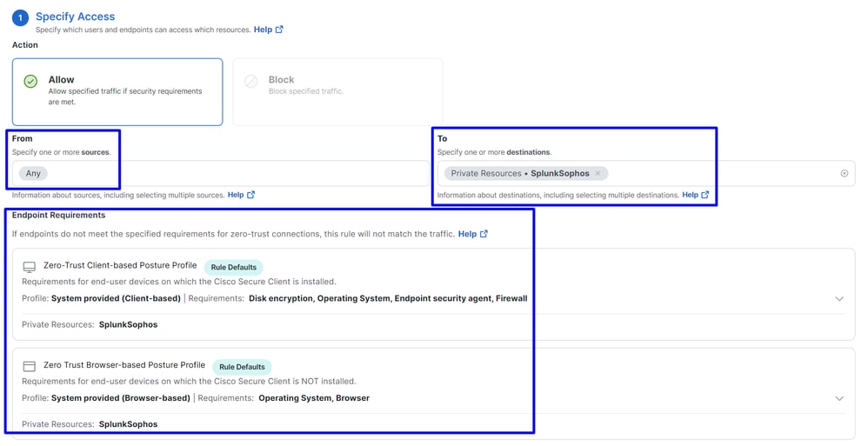
Task: Click the Block prohibited circle icon
Action: click(250, 82)
